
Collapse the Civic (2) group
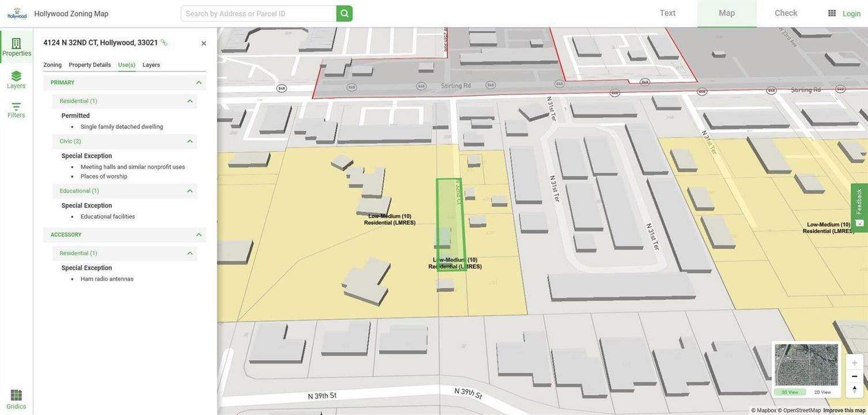(190, 141)
